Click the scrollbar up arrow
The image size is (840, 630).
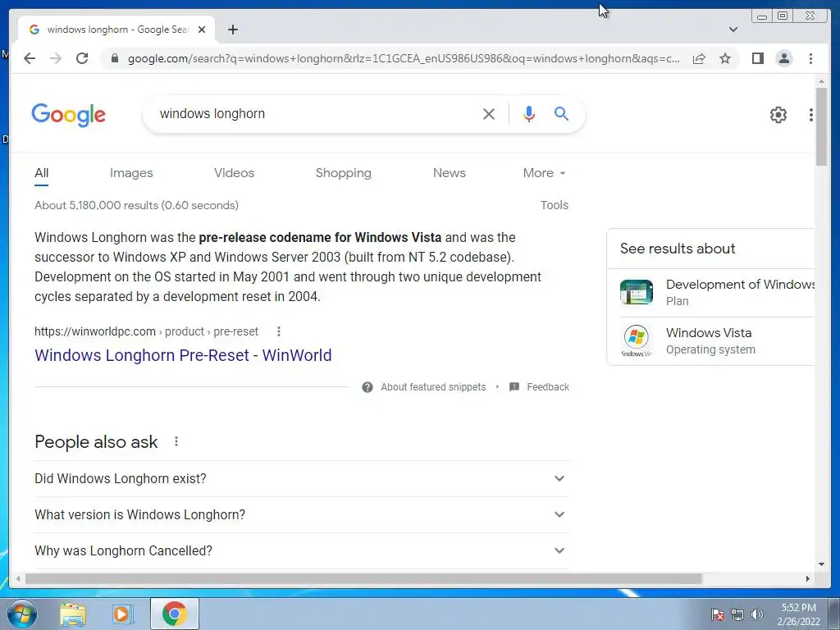pos(822,81)
